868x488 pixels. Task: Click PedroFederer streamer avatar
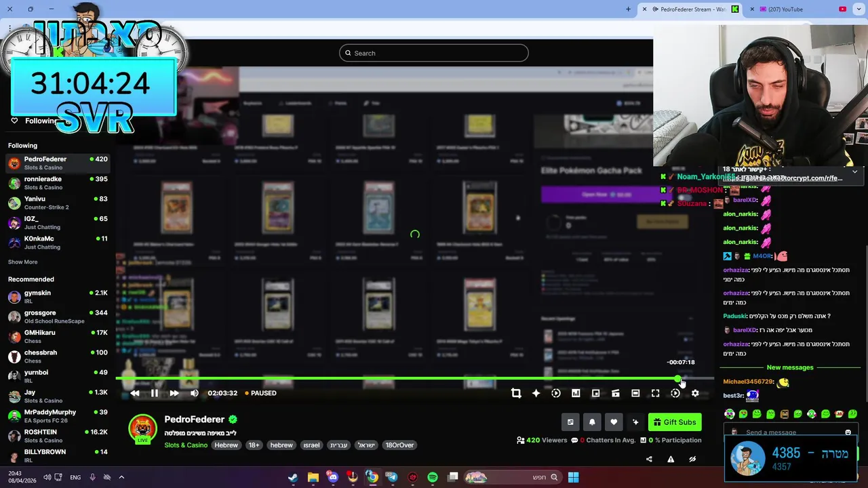click(x=142, y=429)
